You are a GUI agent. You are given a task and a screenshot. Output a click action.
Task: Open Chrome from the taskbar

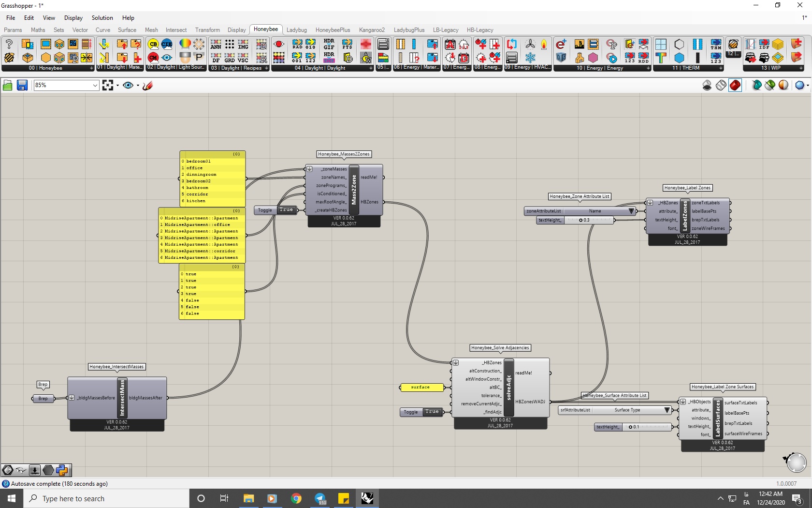tap(296, 498)
